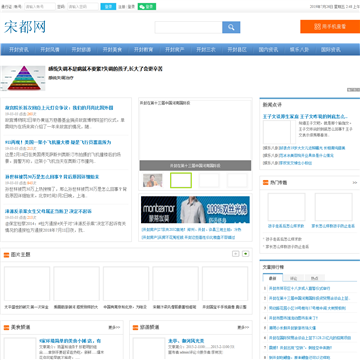Open the pyramid chart article thumbnail
The width and height of the screenshot is (360, 360).
coord(23,78)
